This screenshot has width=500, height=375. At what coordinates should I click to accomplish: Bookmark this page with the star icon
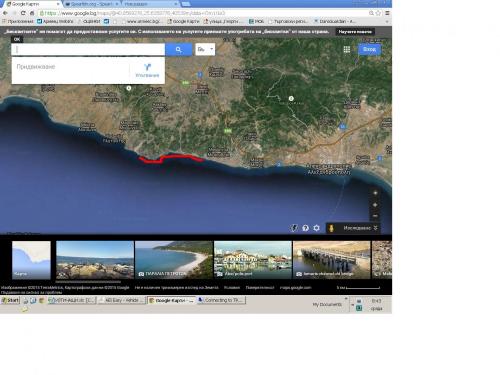click(x=378, y=13)
